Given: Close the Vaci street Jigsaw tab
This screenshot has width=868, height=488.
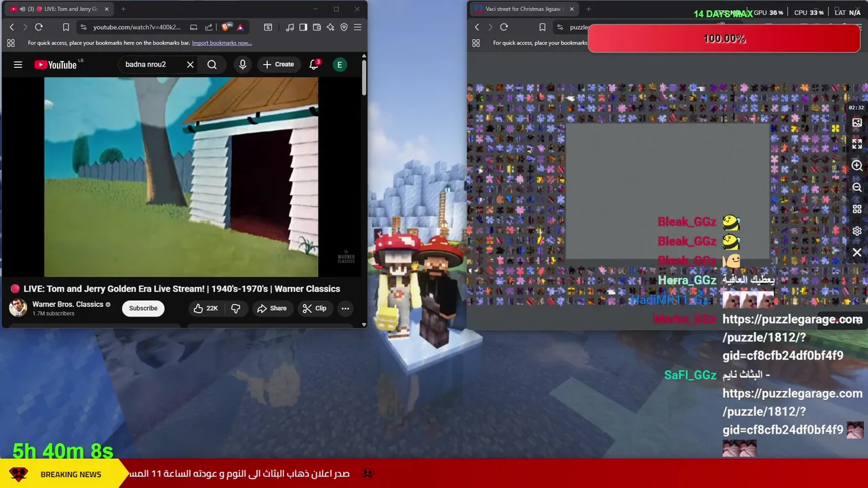Looking at the screenshot, I should (x=572, y=9).
